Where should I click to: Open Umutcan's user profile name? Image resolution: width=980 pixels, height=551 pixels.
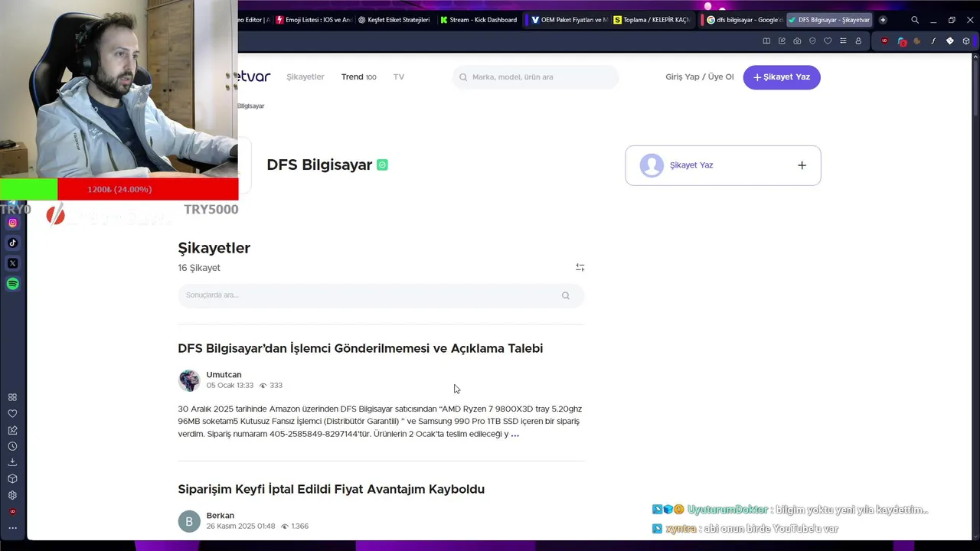[x=224, y=374]
